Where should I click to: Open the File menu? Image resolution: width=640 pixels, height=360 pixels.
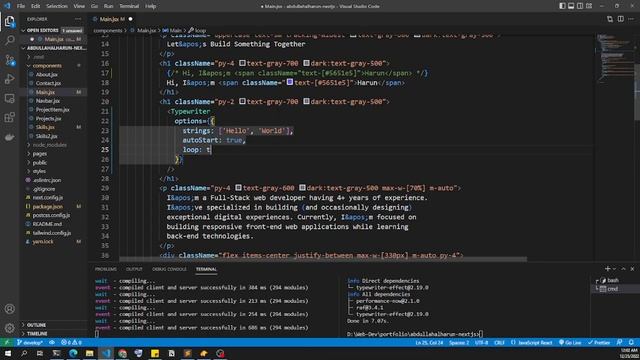(x=21, y=6)
